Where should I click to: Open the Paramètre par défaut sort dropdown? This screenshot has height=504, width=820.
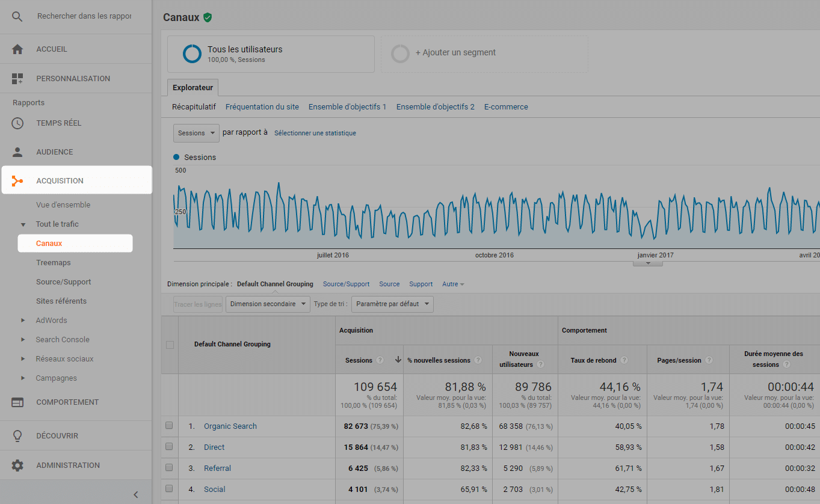pos(392,304)
